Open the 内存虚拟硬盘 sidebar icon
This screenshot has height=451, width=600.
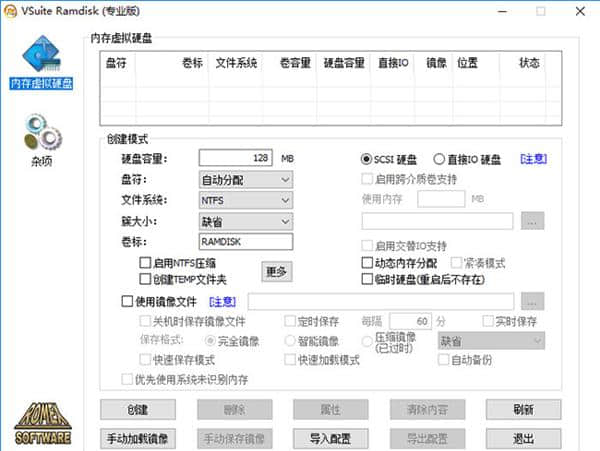(40, 62)
